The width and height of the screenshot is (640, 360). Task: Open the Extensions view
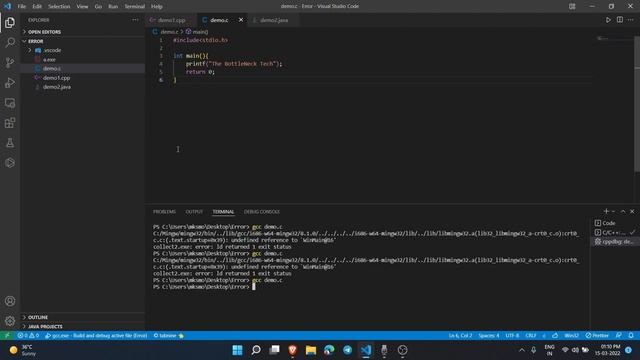(10, 123)
